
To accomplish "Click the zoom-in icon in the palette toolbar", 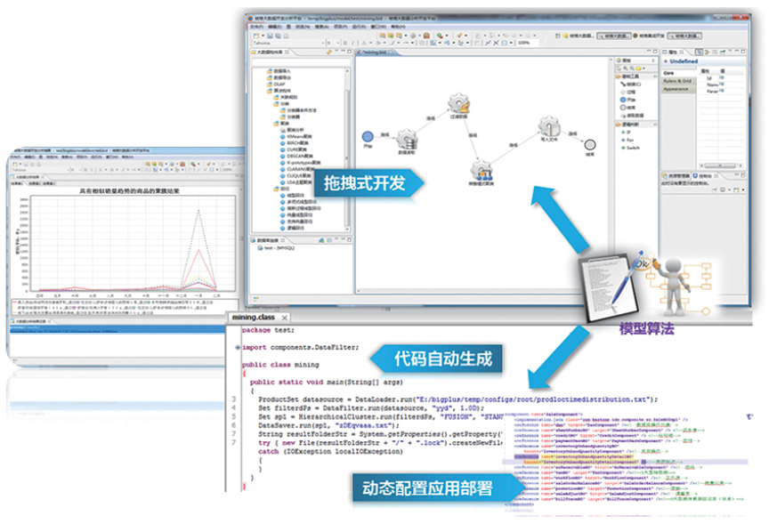I will [626, 69].
